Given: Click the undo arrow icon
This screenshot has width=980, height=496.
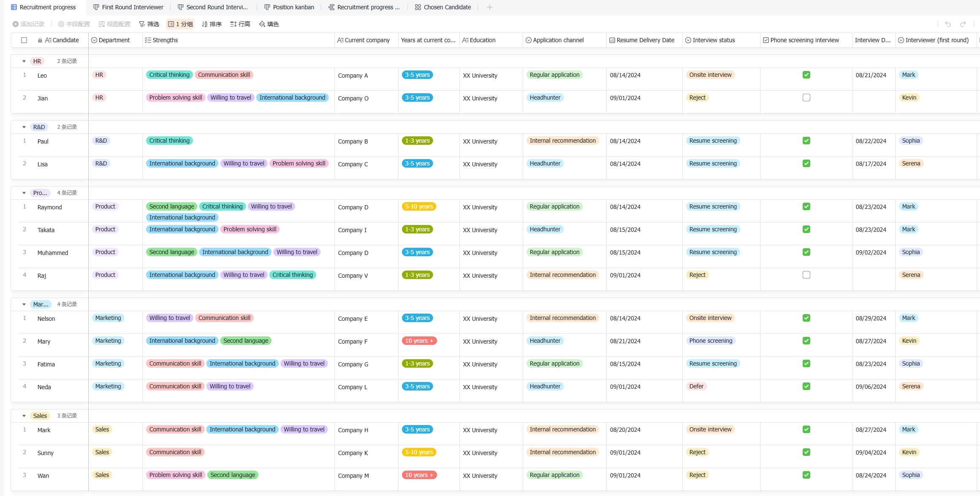Looking at the screenshot, I should 948,24.
